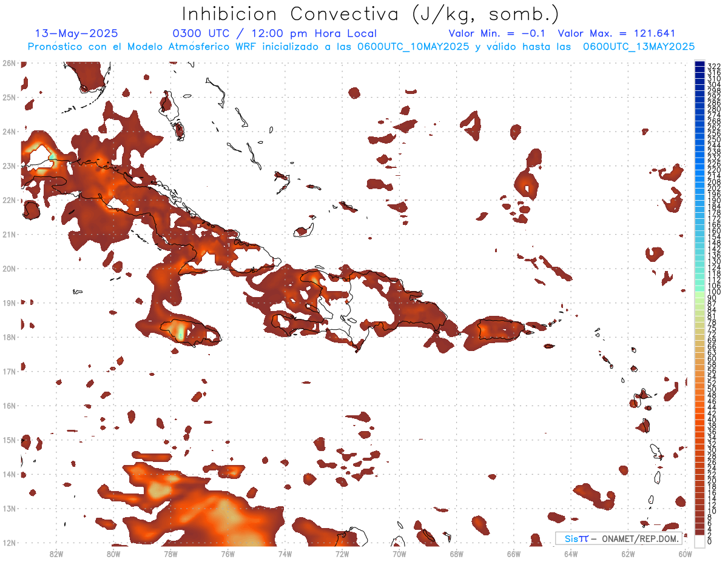Click the 72W longitude label
This screenshot has width=728, height=562.
(342, 554)
